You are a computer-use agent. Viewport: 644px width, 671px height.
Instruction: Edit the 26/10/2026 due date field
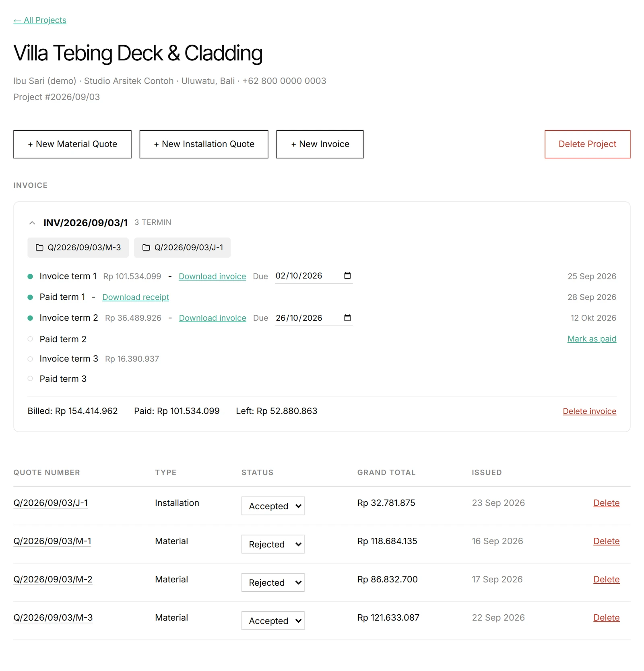click(314, 318)
